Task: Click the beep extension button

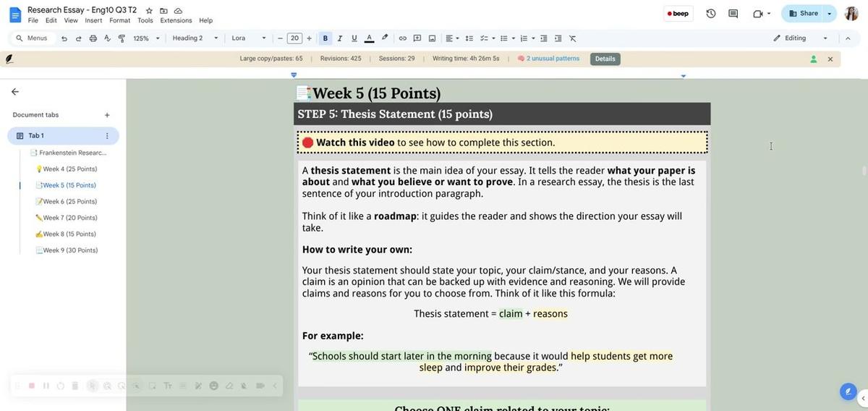Action: 678,14
